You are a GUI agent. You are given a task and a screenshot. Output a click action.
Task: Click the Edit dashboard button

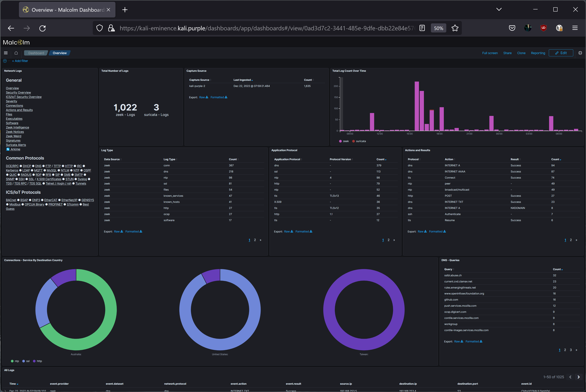(x=561, y=53)
